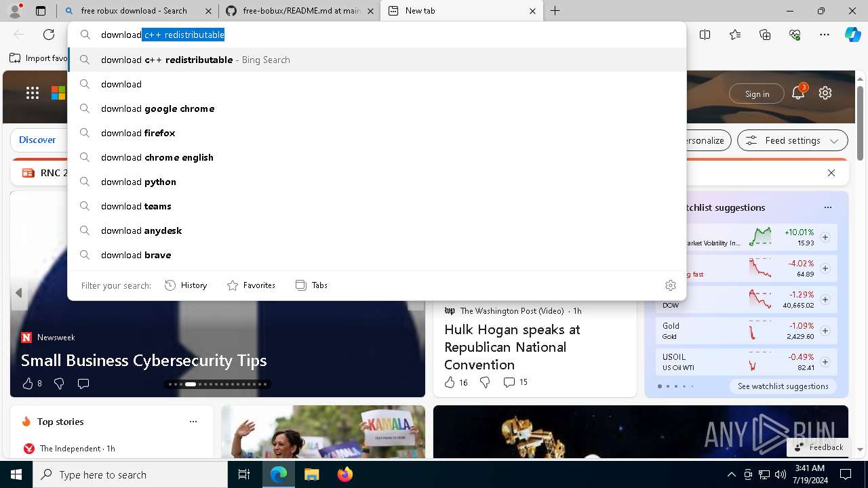Filter search by Favorites

pyautogui.click(x=251, y=285)
